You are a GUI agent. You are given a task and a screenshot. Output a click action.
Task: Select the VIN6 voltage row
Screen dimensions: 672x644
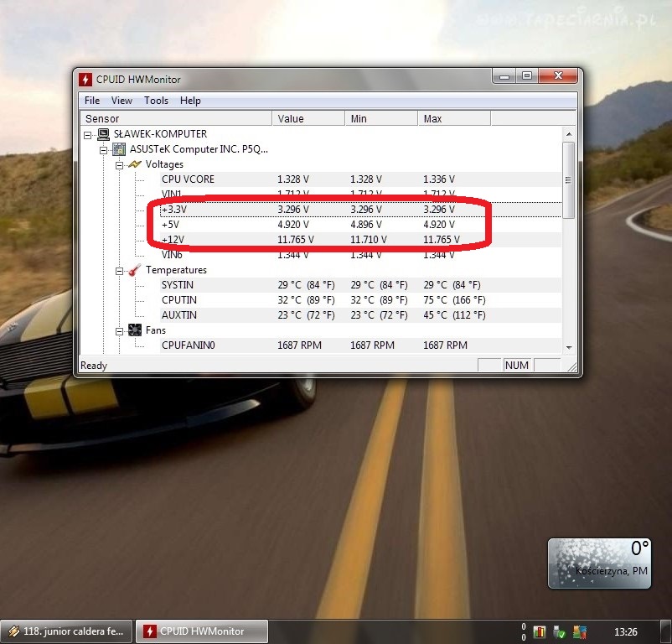click(x=360, y=255)
